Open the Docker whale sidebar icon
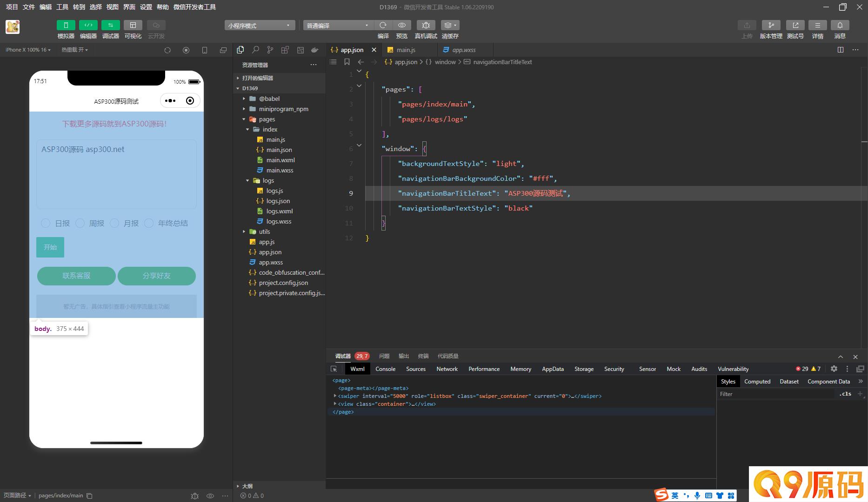 pyautogui.click(x=315, y=50)
